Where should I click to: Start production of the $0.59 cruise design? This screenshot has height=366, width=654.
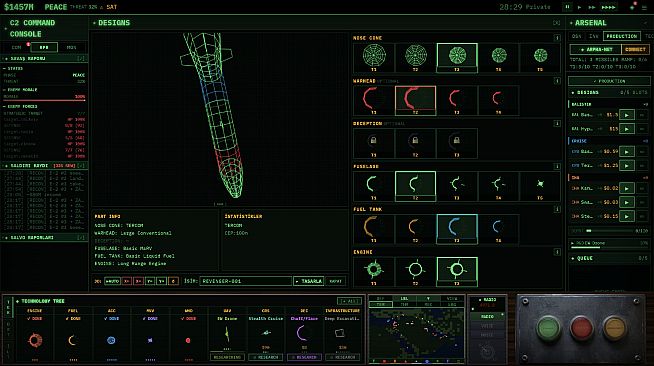pos(627,152)
